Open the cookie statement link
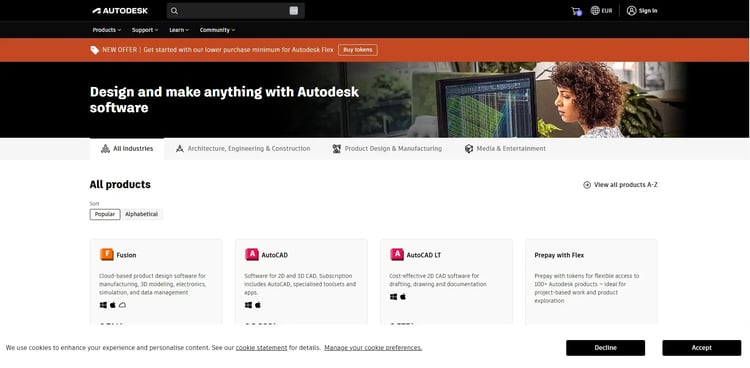 262,348
